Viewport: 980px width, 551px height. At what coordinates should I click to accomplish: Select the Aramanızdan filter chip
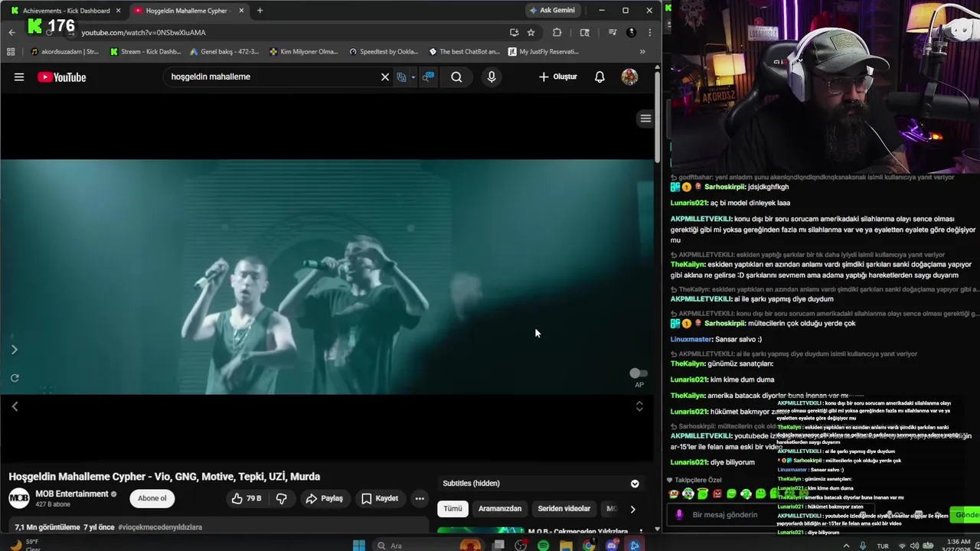tap(500, 509)
